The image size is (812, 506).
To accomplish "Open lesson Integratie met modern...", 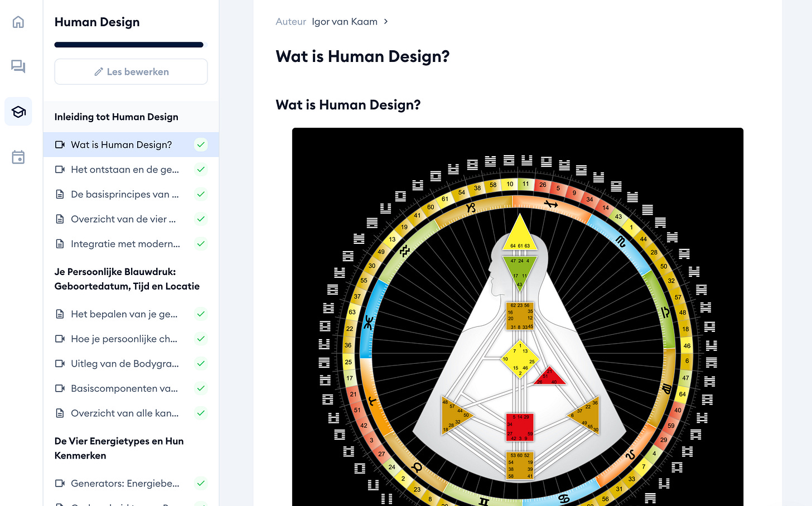I will point(131,244).
